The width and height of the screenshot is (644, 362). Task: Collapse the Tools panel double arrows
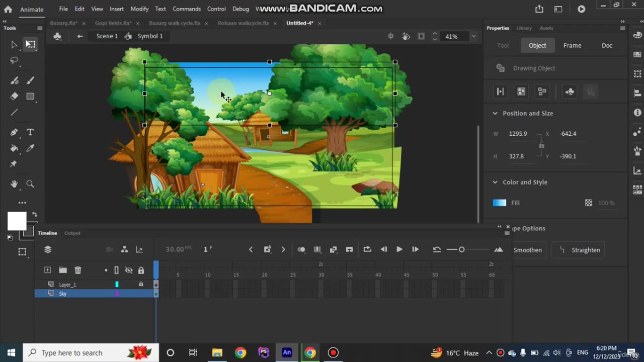point(5,22)
